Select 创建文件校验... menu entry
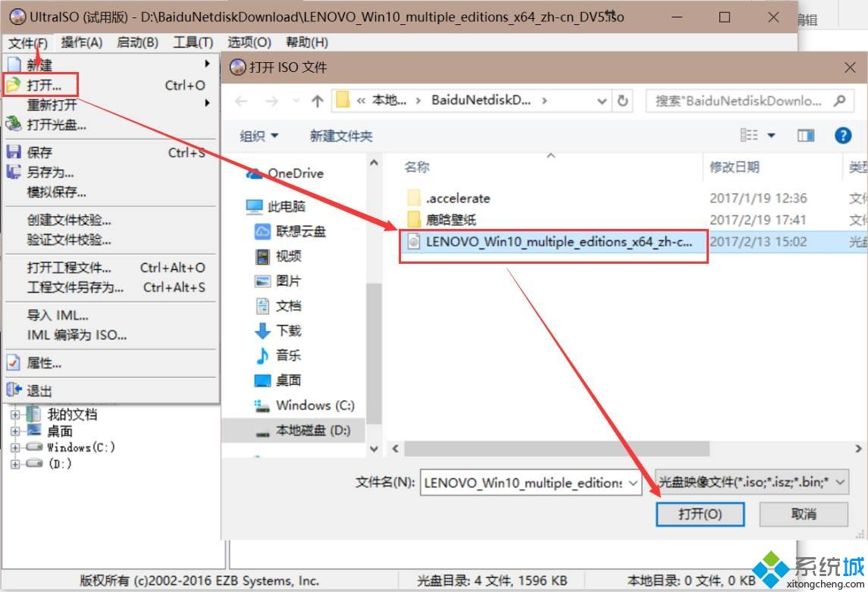Viewport: 868px width, 592px height. 111,220
